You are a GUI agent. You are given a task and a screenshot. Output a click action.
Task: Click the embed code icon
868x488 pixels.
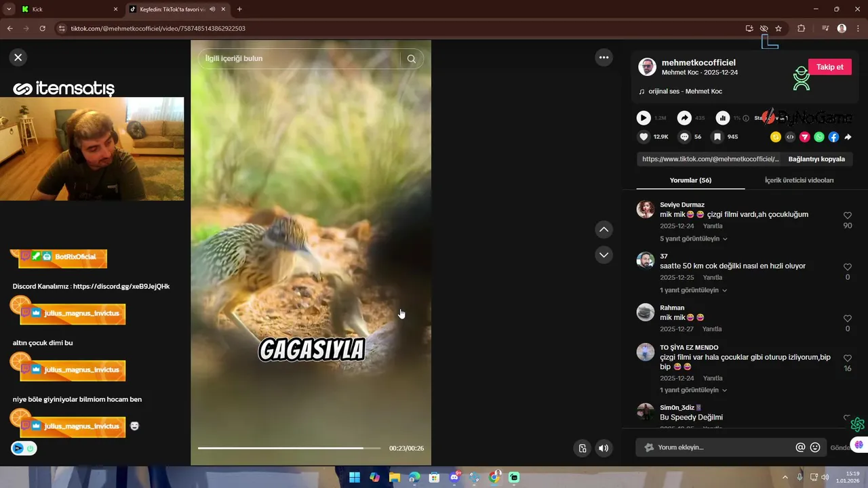(x=790, y=137)
